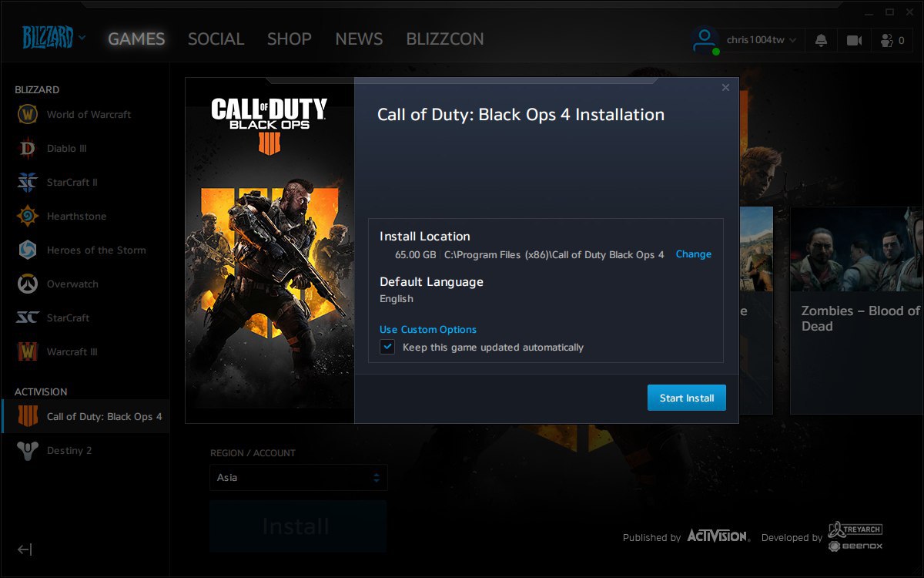
Task: Open the World of Warcraft game icon
Action: (x=27, y=114)
